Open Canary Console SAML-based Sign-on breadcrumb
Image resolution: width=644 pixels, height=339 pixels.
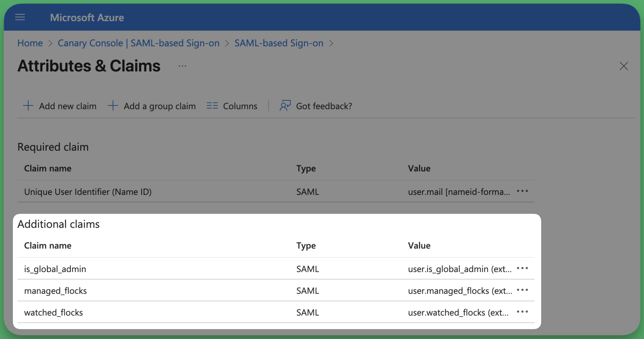(x=139, y=43)
